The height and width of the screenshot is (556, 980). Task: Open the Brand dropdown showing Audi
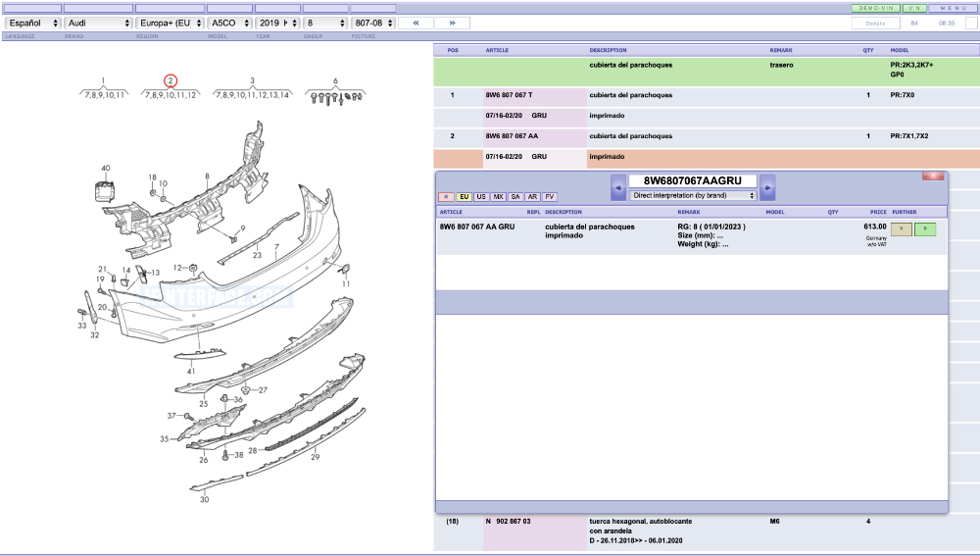coord(97,24)
